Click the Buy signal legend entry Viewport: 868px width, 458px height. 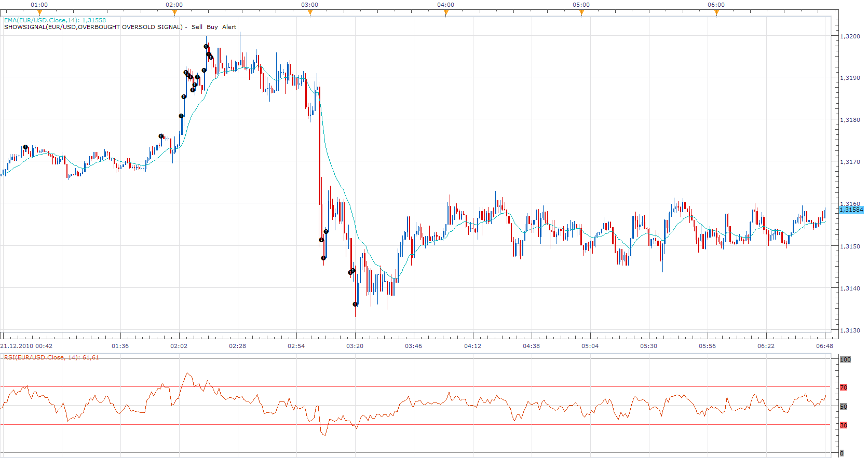212,27
